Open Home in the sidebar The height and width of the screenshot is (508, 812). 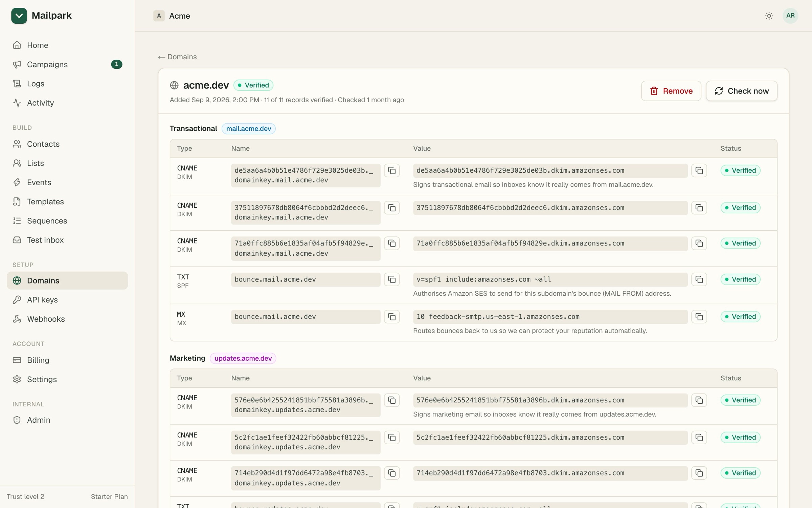click(x=67, y=45)
